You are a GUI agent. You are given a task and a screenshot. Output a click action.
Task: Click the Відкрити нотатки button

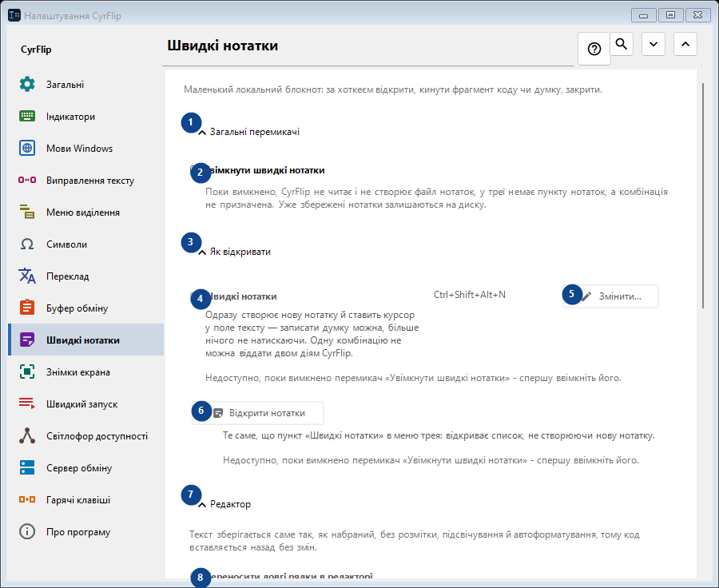258,413
